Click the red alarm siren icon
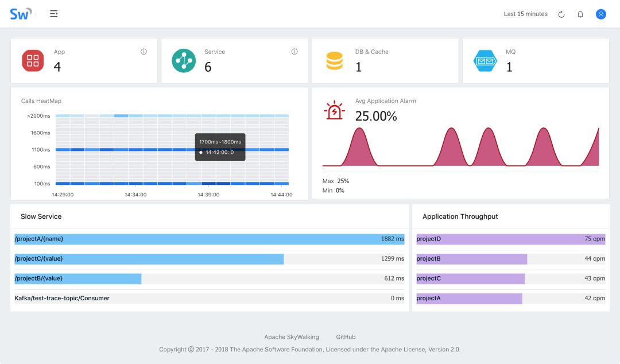The image size is (620, 364). pos(334,110)
